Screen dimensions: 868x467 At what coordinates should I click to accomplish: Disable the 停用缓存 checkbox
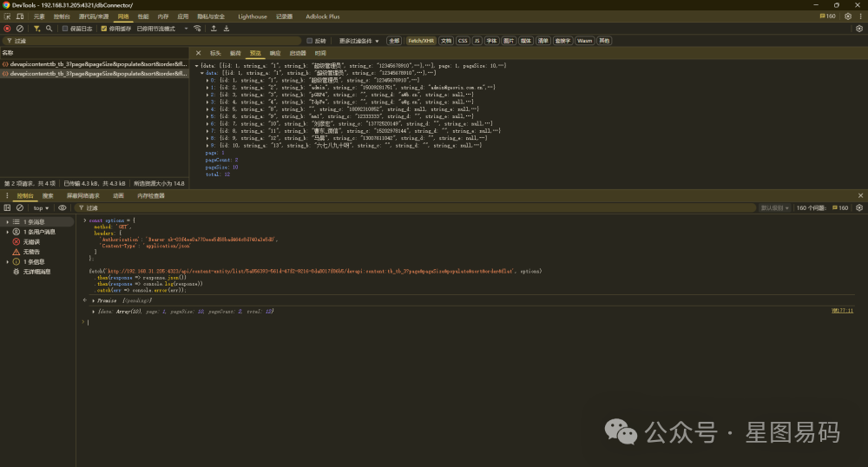103,29
